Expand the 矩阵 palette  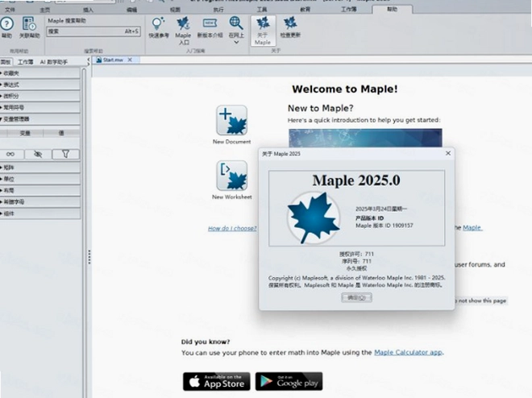[40, 168]
